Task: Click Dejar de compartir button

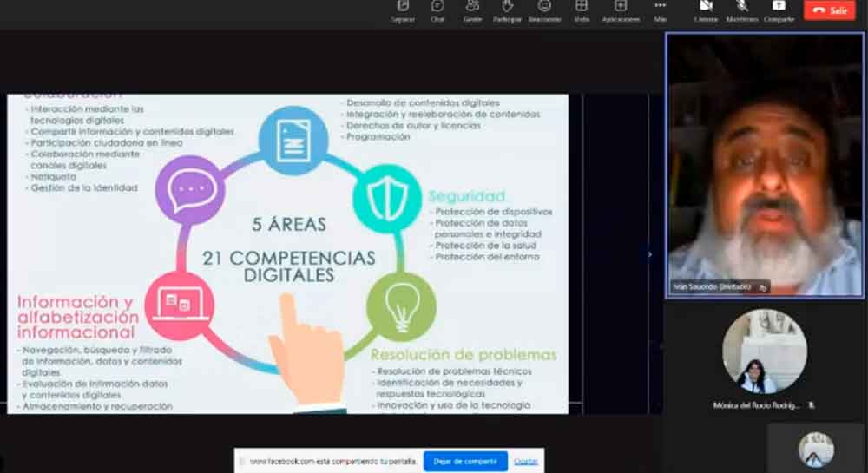Action: coord(465,461)
